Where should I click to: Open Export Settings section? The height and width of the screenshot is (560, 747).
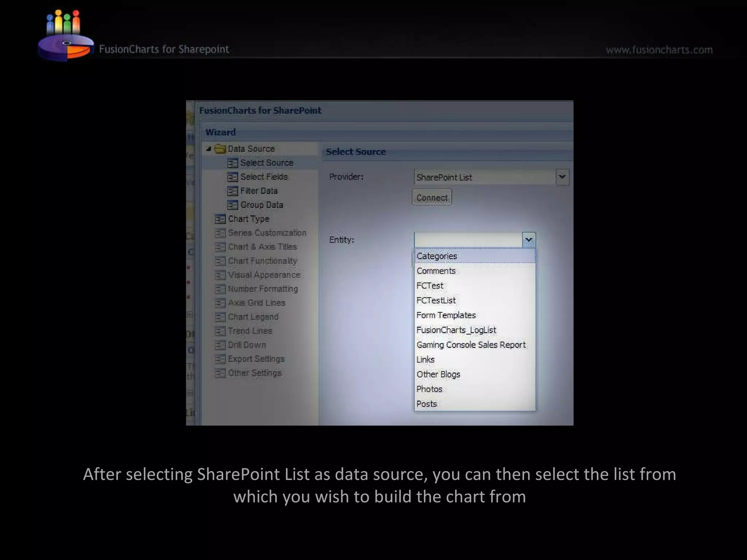tap(256, 359)
